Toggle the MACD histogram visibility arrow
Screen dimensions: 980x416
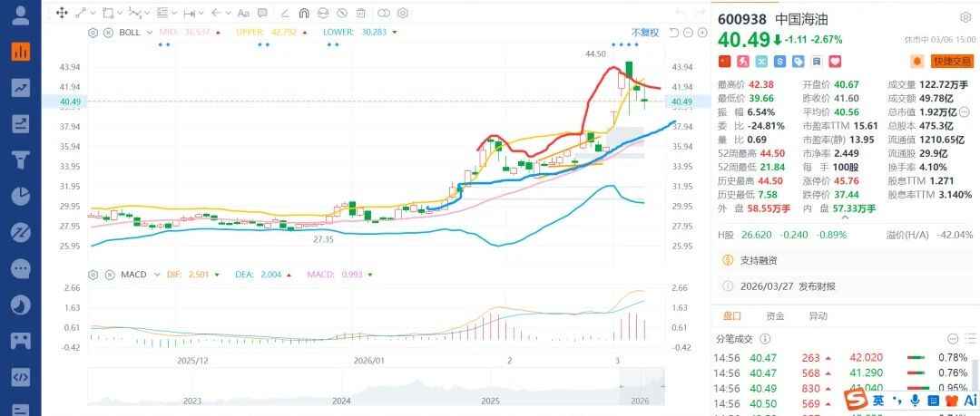[370, 275]
